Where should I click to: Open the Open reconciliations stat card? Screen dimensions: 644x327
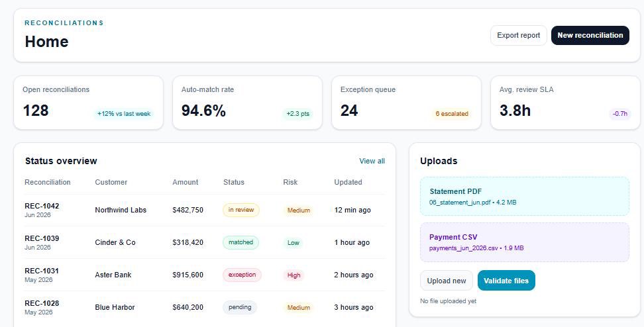88,103
